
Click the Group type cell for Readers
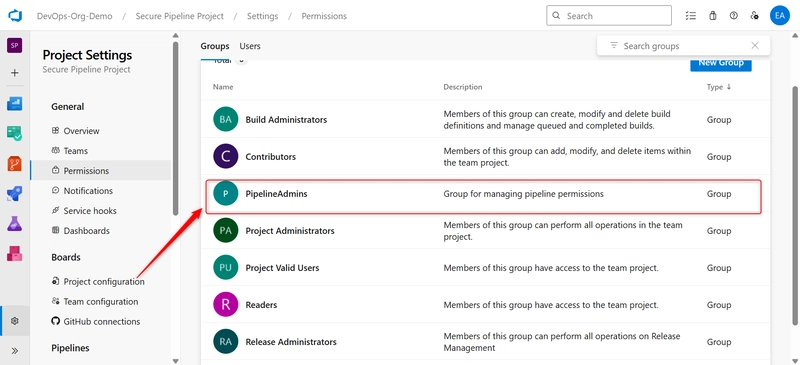719,305
